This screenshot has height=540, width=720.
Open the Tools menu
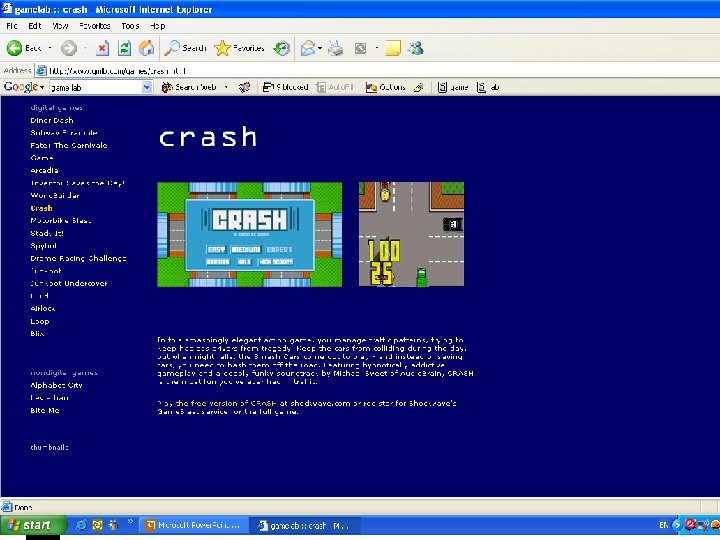pos(130,26)
